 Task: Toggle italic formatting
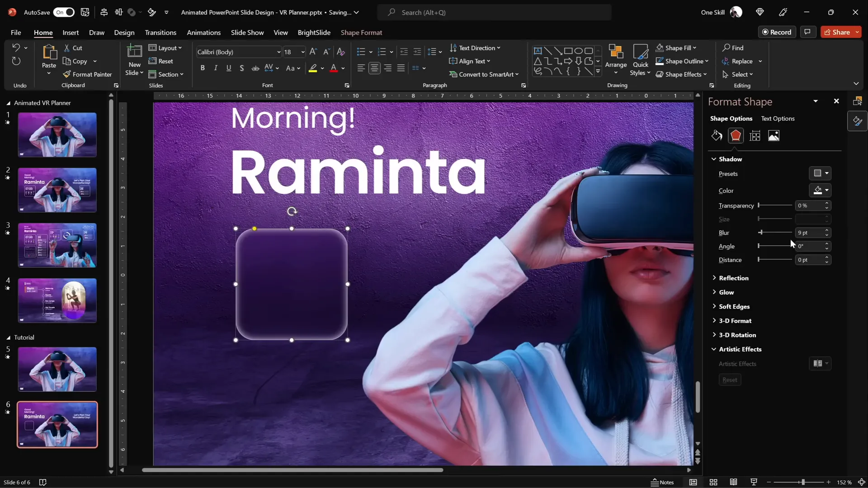216,68
